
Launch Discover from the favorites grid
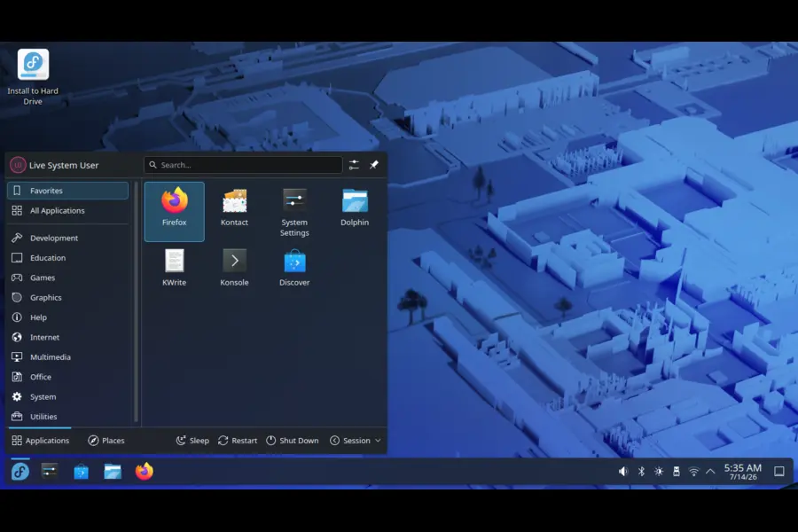click(x=294, y=268)
